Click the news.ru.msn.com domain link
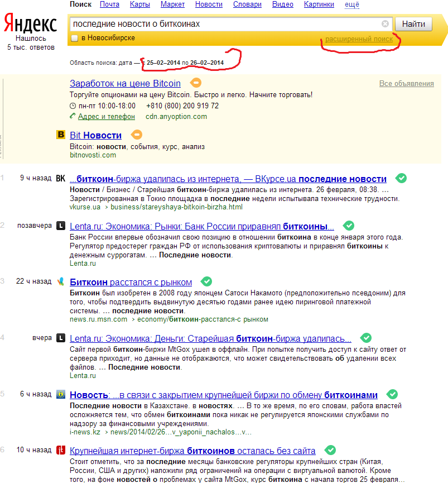 tap(98, 319)
